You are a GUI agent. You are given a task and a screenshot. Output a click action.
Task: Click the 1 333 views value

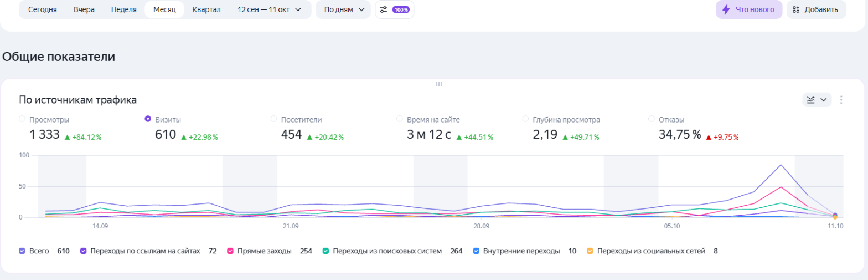44,135
